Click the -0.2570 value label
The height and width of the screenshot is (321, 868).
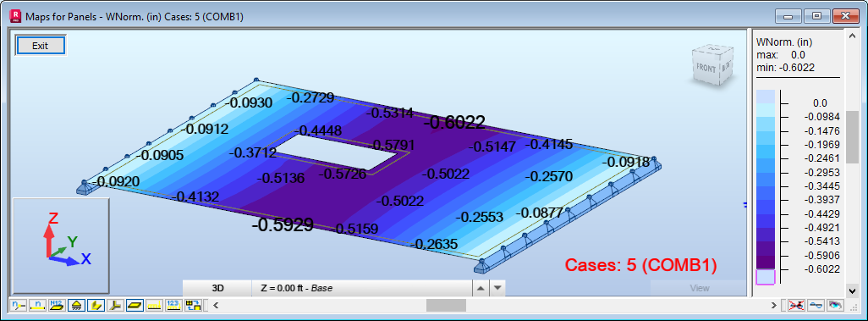(x=548, y=177)
